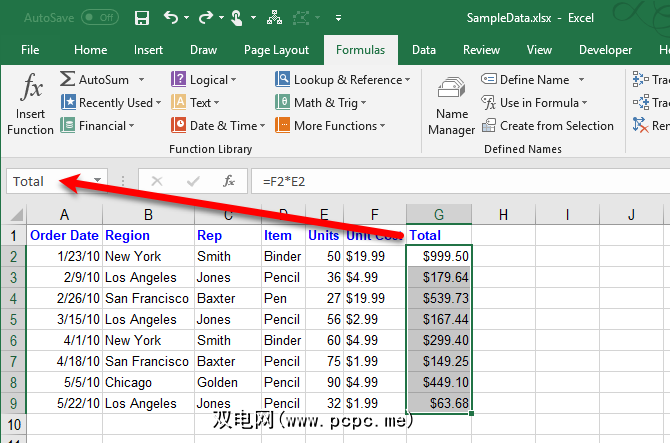Select cell B2 containing New York
The height and width of the screenshot is (443, 670).
148,256
